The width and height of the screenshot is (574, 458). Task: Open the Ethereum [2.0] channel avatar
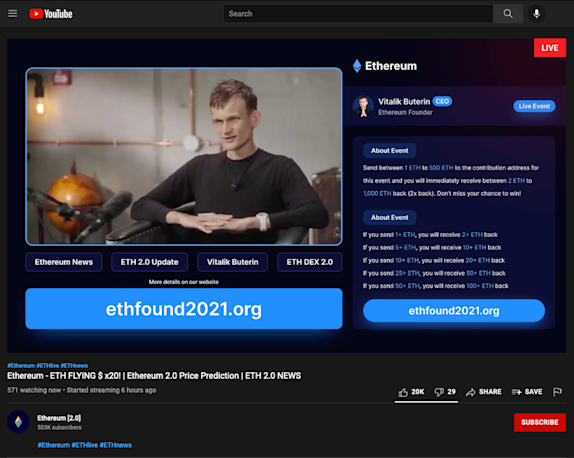click(18, 422)
